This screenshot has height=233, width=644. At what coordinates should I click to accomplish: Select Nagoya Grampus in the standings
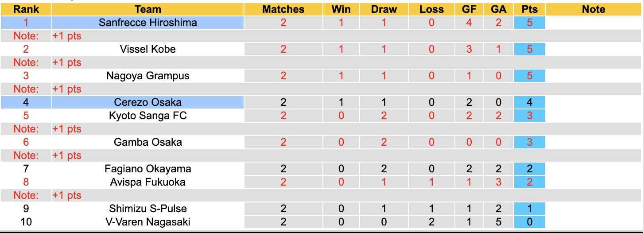tap(147, 76)
